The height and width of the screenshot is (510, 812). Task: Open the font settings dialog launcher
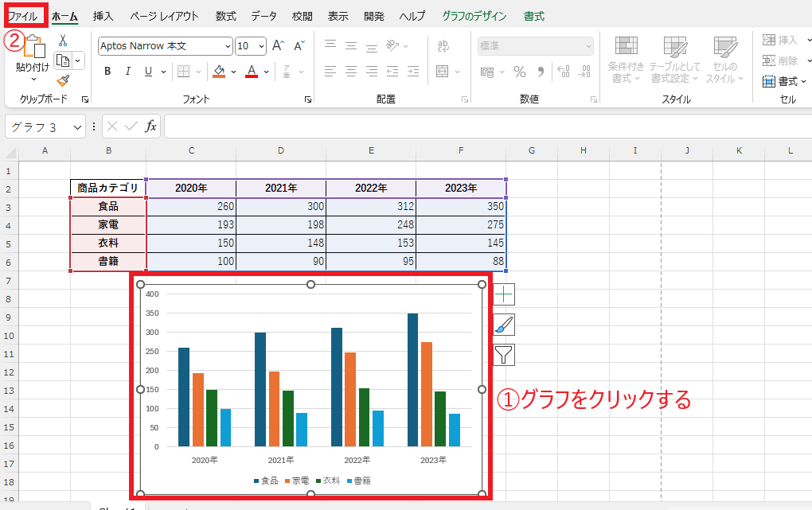coord(308,99)
